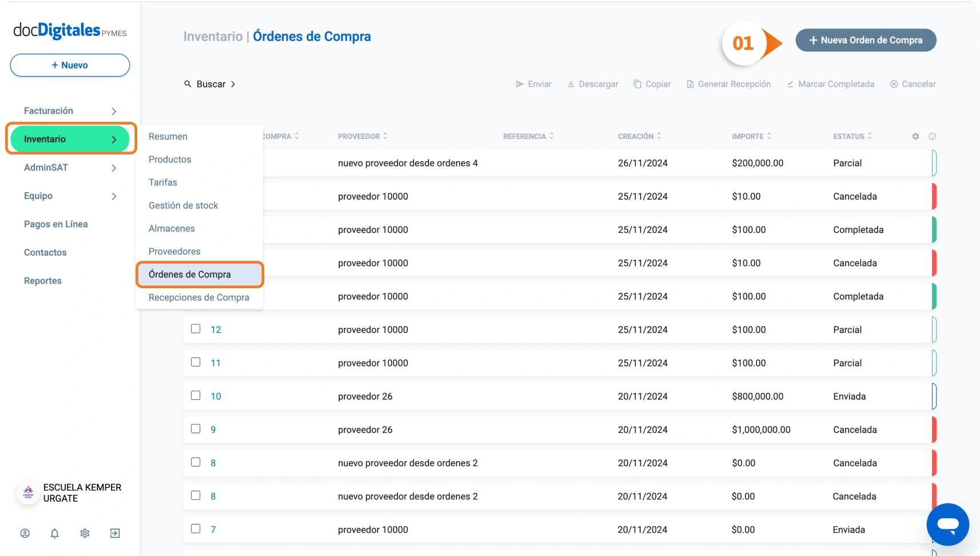Screen dimensions: 980x556
Task: Open the user profile icon
Action: coord(25,533)
